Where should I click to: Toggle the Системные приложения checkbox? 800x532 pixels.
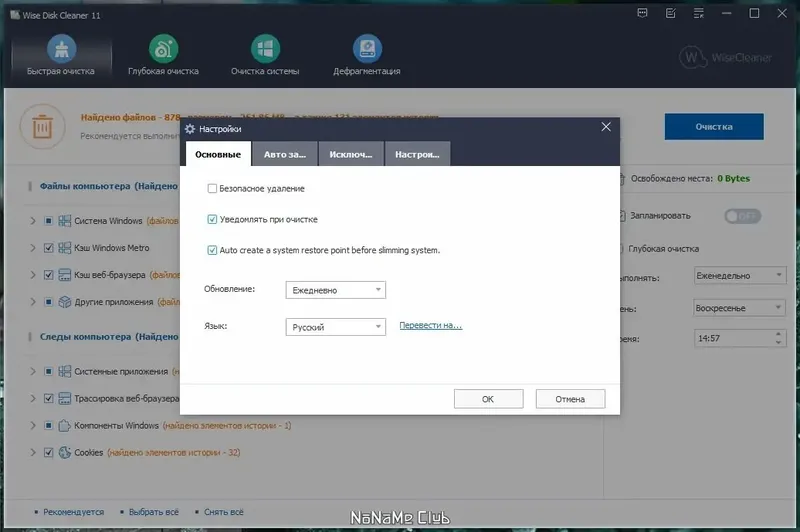point(48,371)
